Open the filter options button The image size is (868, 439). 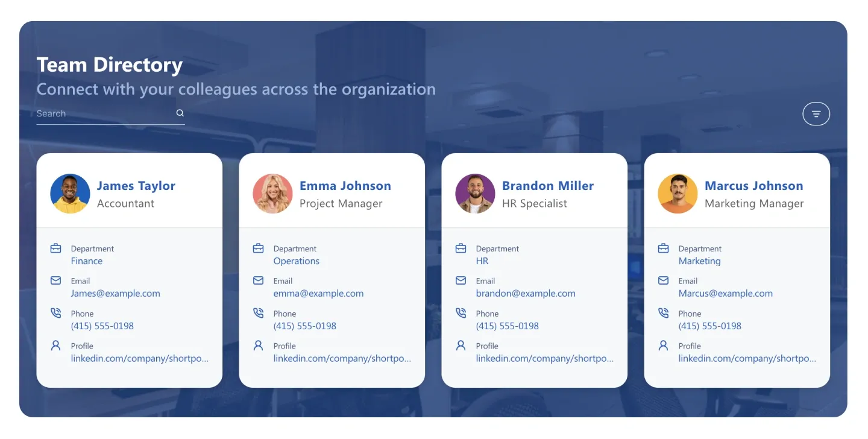(816, 114)
